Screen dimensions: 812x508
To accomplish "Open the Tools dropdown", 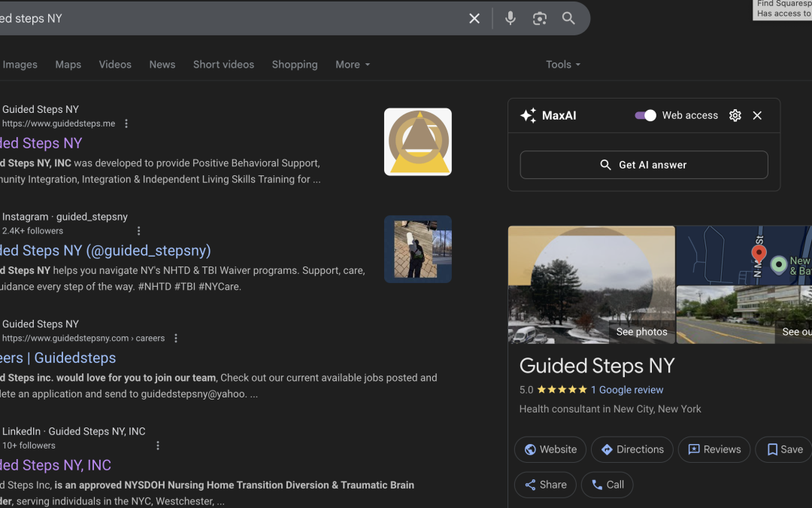I will (563, 65).
